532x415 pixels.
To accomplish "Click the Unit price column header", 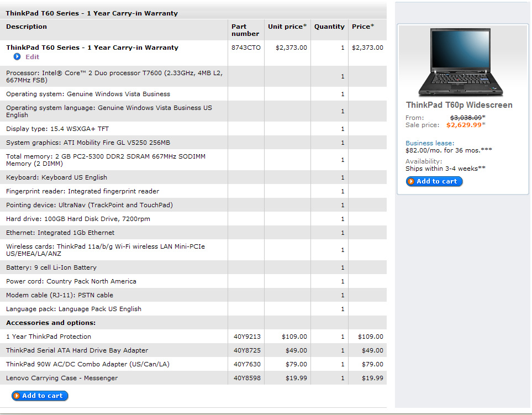I will [287, 27].
